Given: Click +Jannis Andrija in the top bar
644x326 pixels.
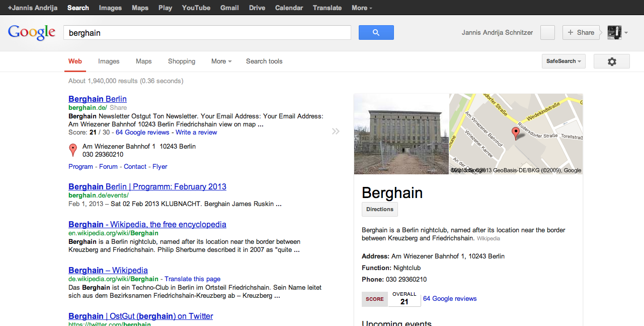Looking at the screenshot, I should 33,8.
